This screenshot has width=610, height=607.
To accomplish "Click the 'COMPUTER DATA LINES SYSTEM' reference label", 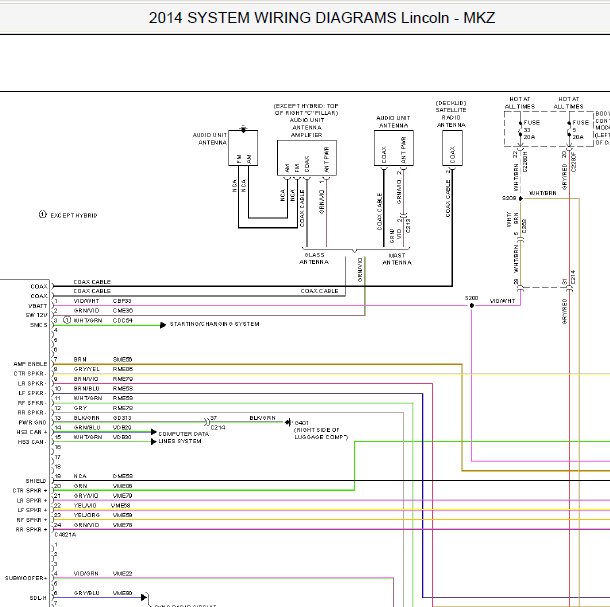I will [x=184, y=437].
